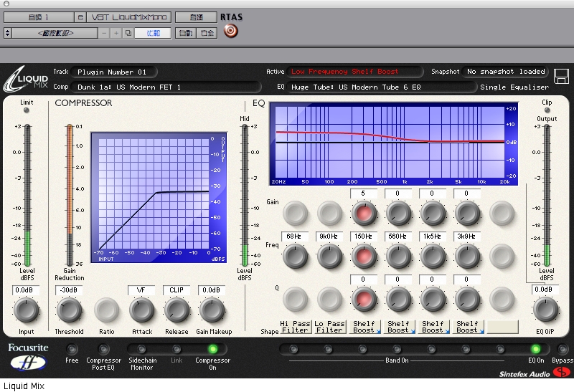Toggle the Free LED switch

[x=72, y=349]
